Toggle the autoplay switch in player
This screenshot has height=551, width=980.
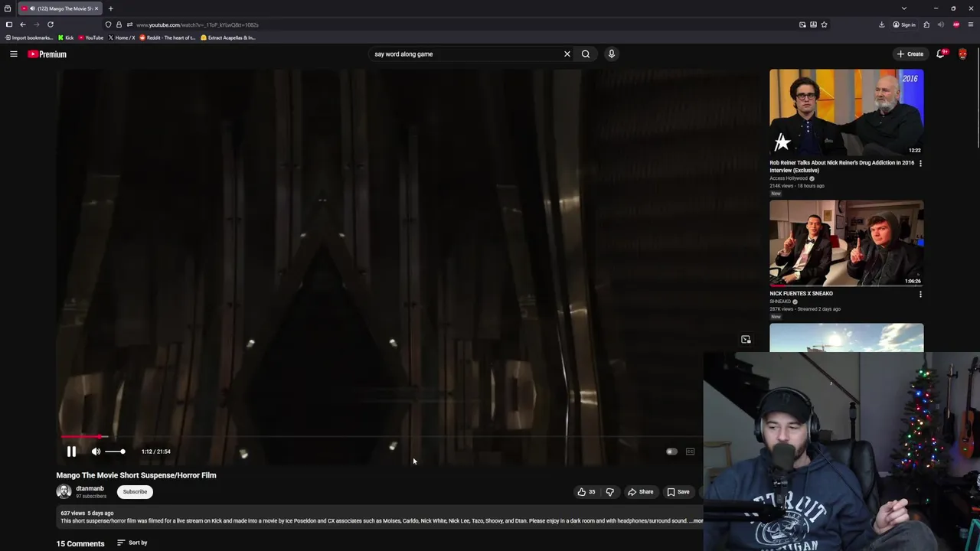pos(671,452)
